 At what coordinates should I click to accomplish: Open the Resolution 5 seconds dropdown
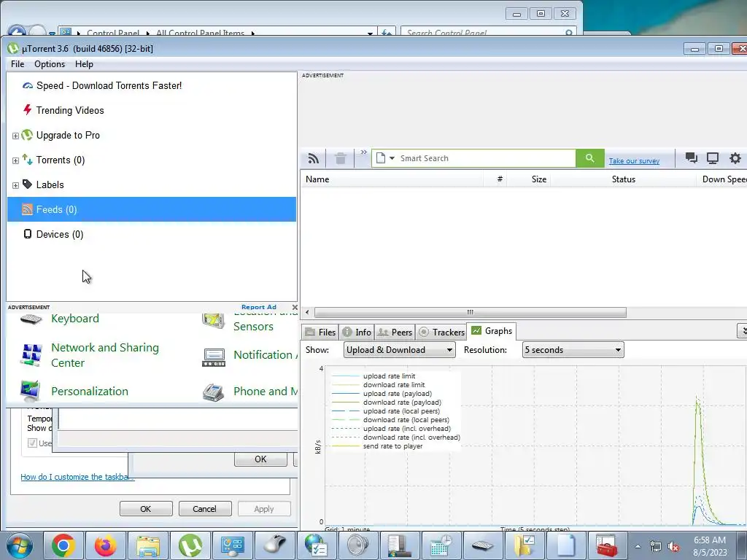pyautogui.click(x=573, y=350)
